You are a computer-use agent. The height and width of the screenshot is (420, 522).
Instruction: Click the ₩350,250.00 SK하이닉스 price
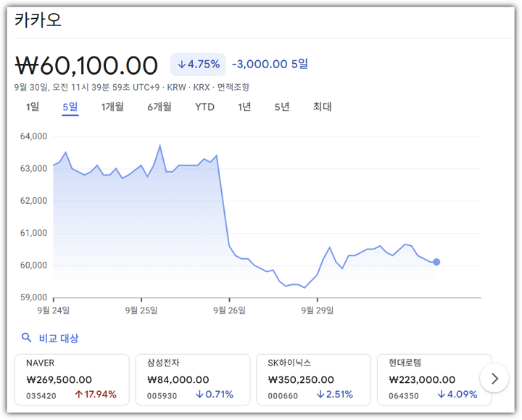[x=301, y=379]
